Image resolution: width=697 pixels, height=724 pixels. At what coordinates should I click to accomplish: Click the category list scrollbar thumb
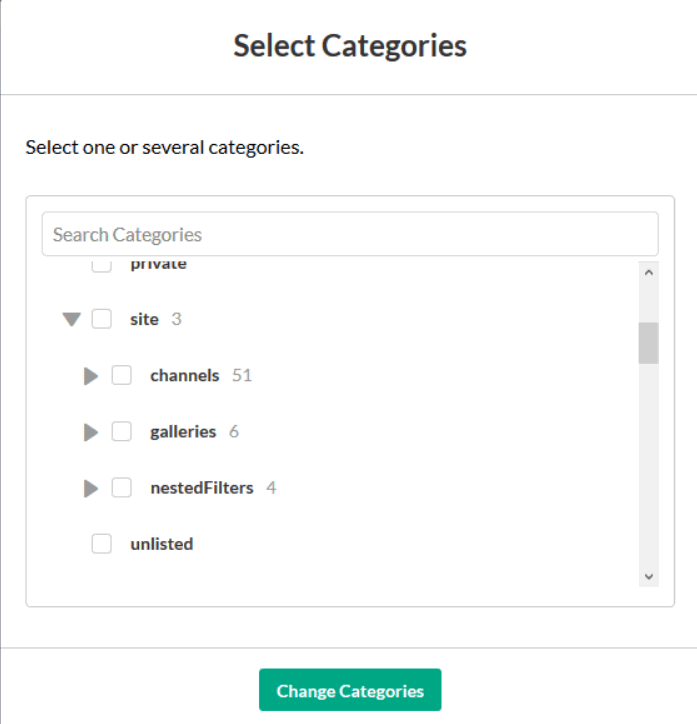pyautogui.click(x=648, y=343)
